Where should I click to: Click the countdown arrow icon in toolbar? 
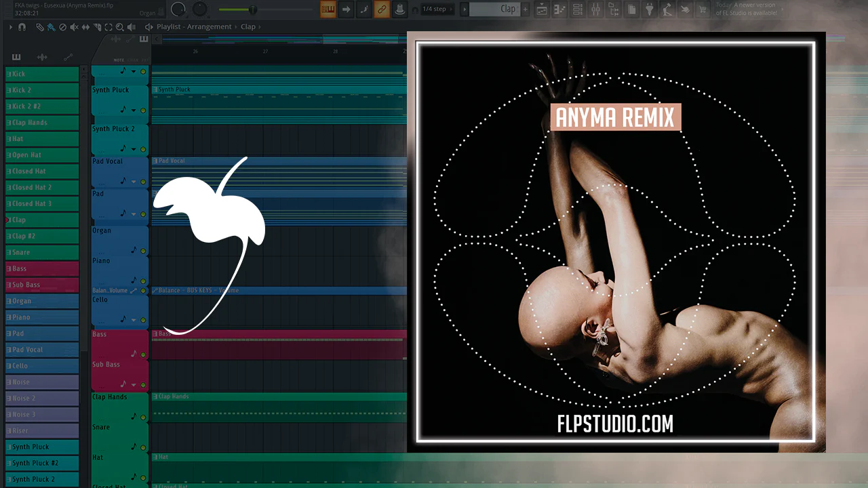[x=346, y=9]
